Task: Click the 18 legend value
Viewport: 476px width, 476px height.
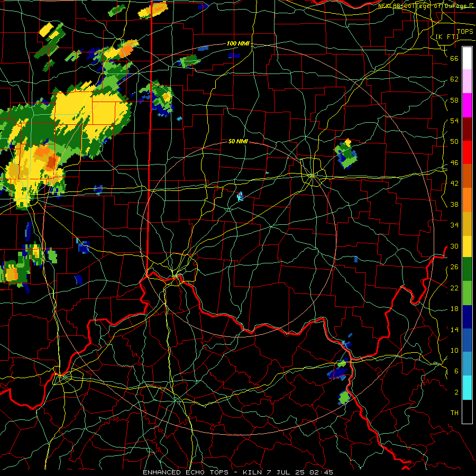Action: [x=454, y=309]
